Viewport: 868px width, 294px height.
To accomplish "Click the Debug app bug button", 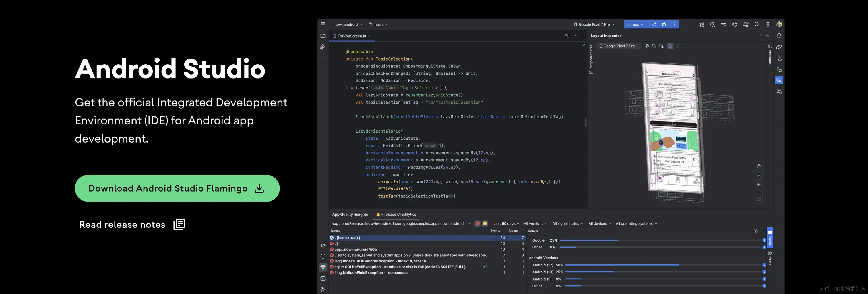I will coord(664,24).
